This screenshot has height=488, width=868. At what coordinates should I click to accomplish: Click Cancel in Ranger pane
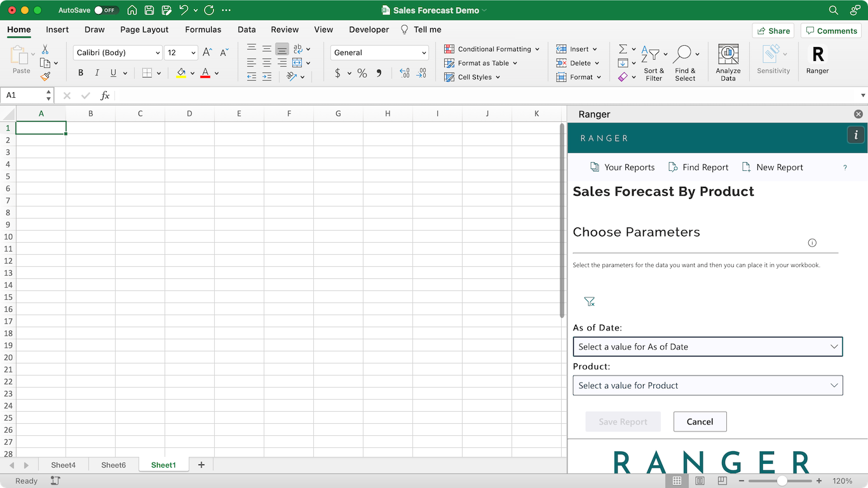[x=700, y=422]
